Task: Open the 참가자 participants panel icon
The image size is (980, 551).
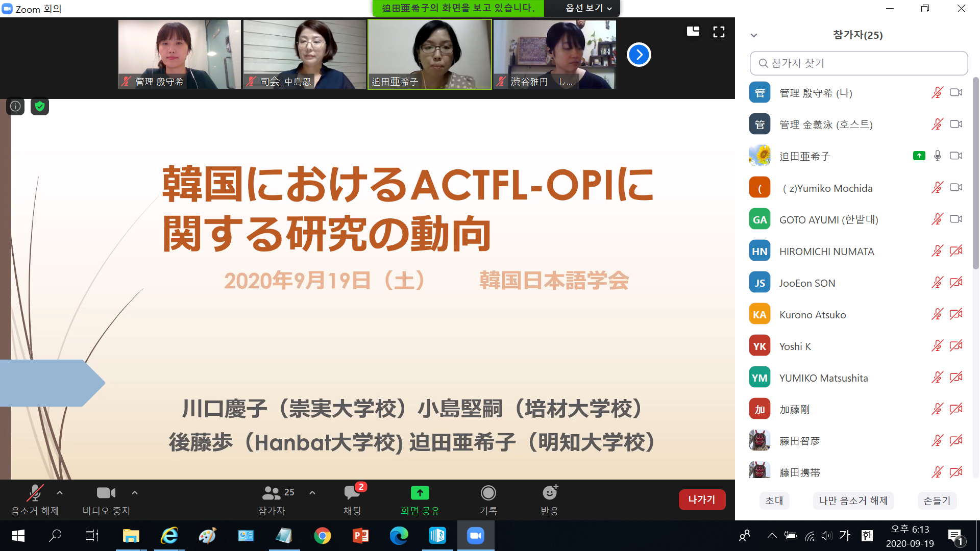Action: coord(272,493)
